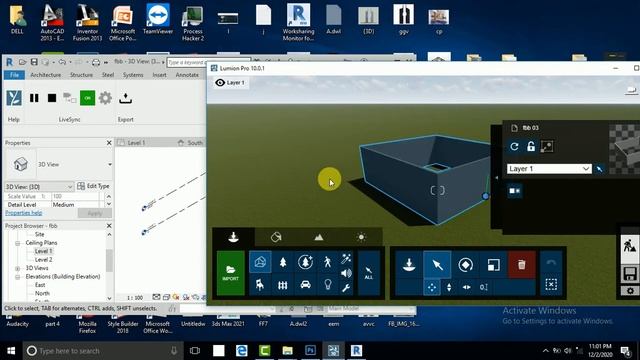The height and width of the screenshot is (360, 640).
Task: Activate the Rotate object tool
Action: pos(465,265)
